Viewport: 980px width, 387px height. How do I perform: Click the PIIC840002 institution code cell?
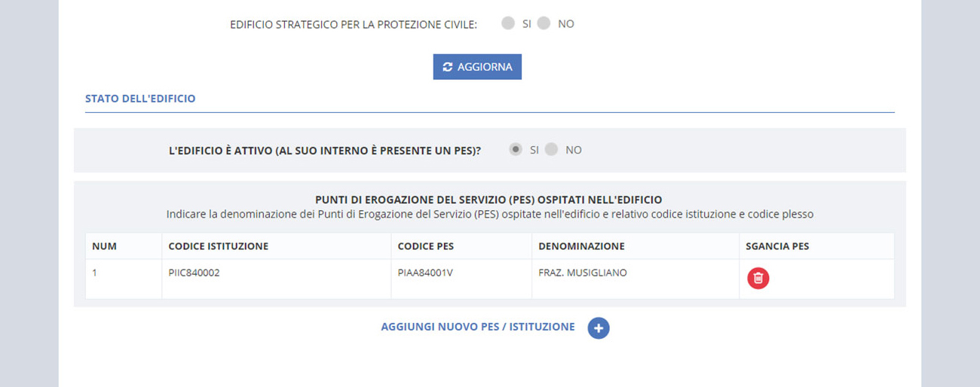(194, 273)
